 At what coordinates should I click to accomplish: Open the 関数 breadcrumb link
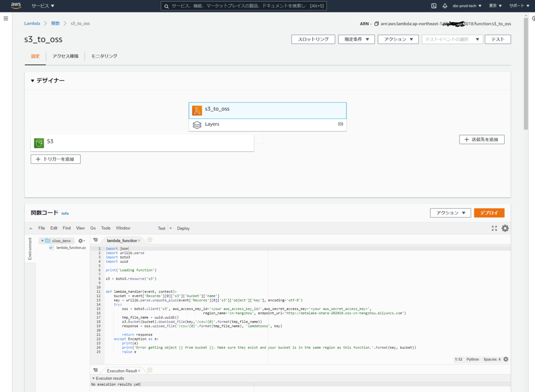(55, 23)
